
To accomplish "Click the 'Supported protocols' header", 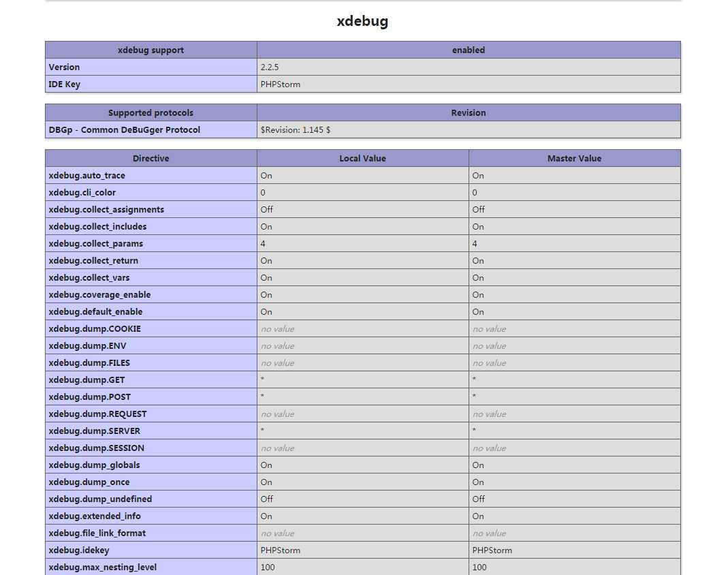I will (151, 112).
